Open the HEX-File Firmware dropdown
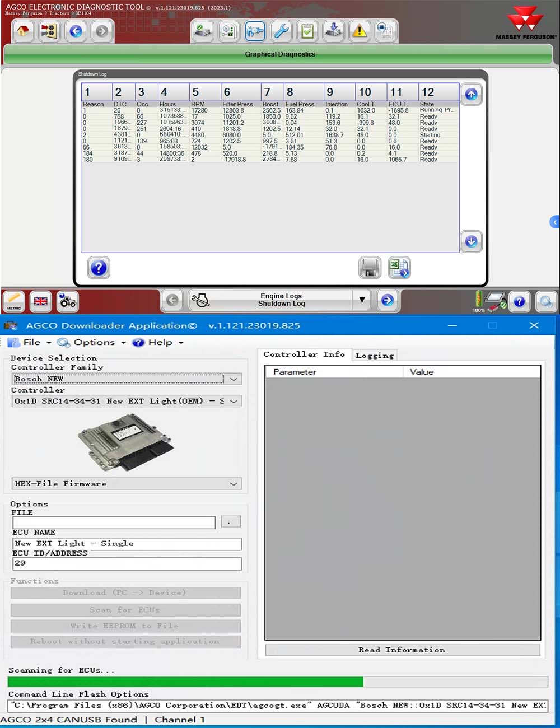Viewport: 560px width, 728px height. tap(234, 484)
